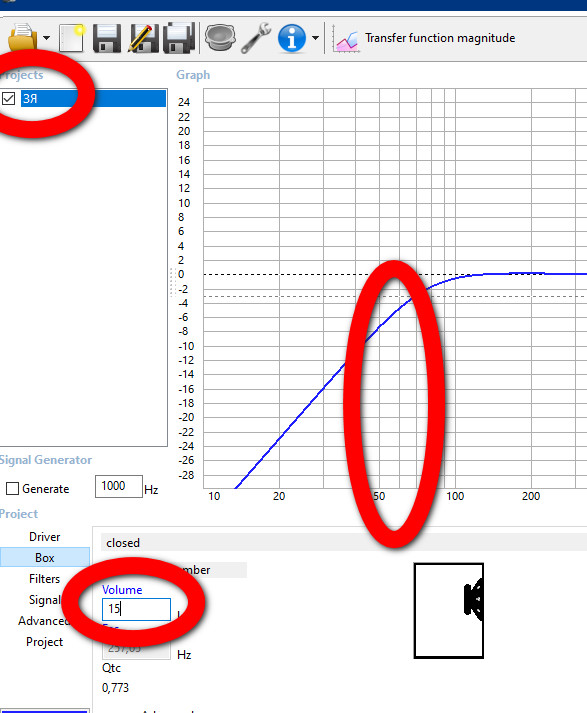Switch to the Filters tab

(x=45, y=578)
